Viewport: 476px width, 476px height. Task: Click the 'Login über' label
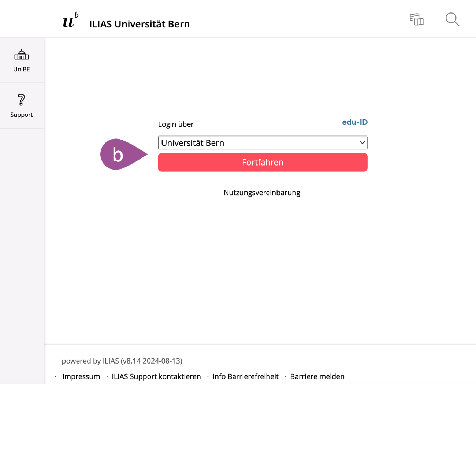tap(176, 124)
